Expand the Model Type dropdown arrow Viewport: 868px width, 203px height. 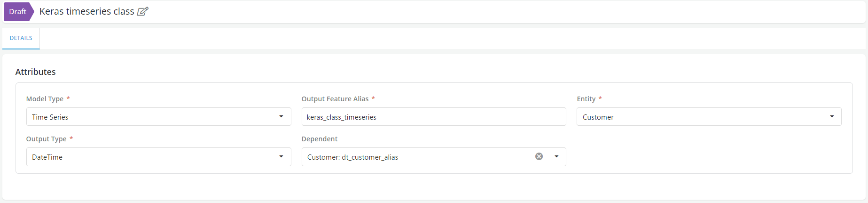[x=281, y=116]
